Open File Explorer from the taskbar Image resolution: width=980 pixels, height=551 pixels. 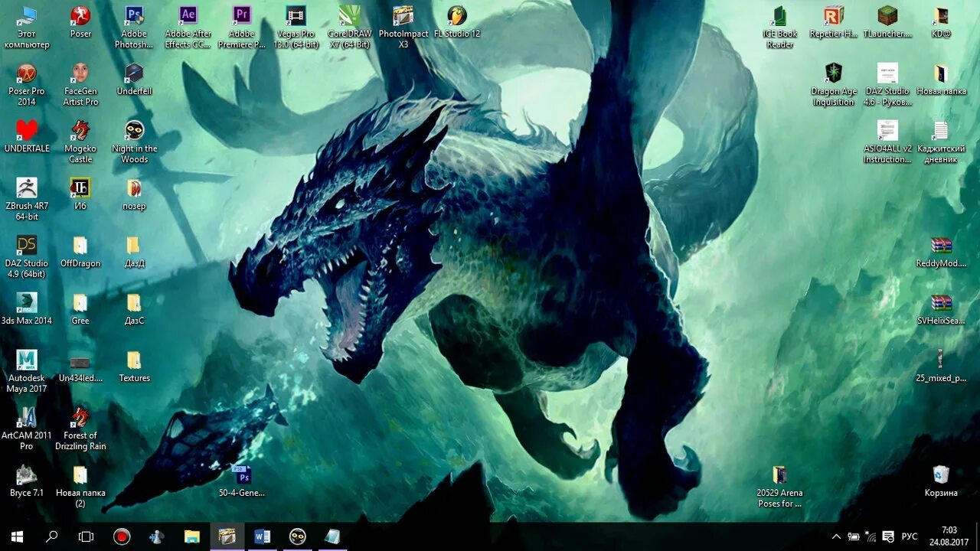coord(192,536)
